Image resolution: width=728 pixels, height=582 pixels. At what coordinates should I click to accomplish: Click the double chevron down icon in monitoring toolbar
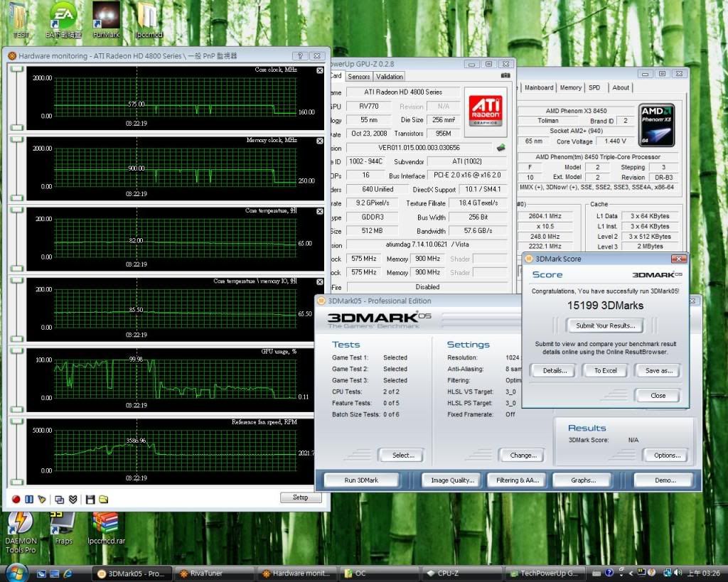[x=73, y=500]
